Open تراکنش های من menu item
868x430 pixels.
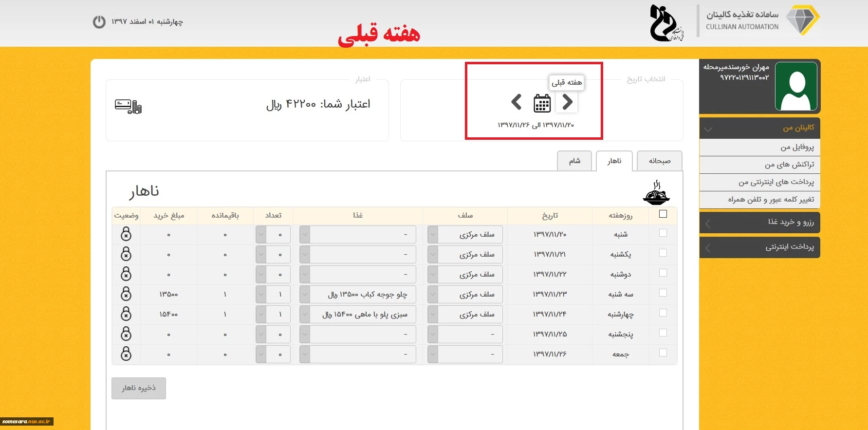[x=759, y=165]
